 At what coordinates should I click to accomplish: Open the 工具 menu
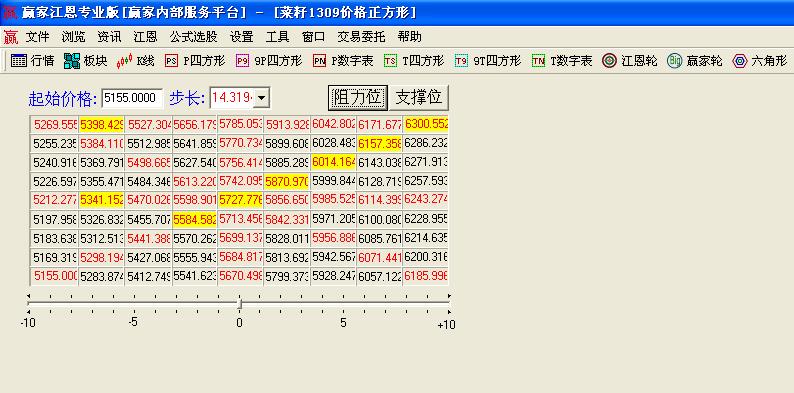click(x=277, y=37)
